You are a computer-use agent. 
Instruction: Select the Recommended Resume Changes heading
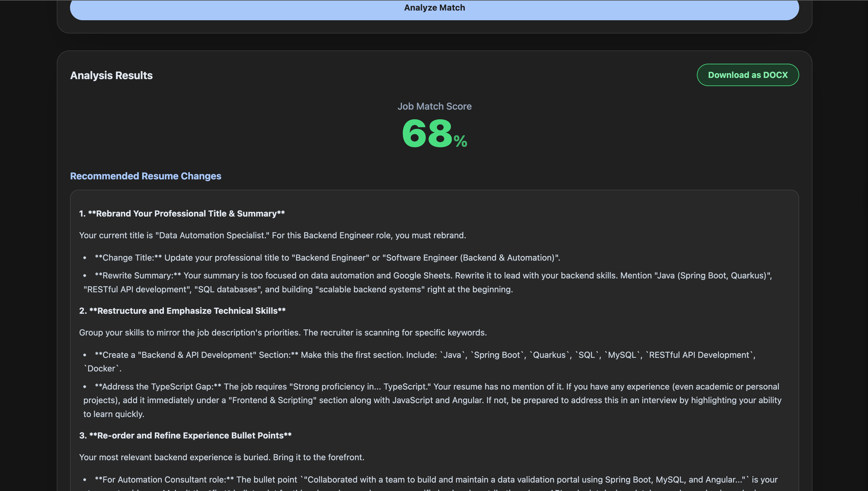pos(145,176)
